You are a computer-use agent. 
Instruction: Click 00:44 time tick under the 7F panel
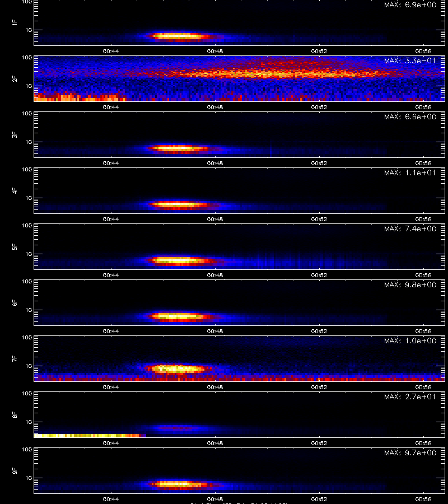111,388
